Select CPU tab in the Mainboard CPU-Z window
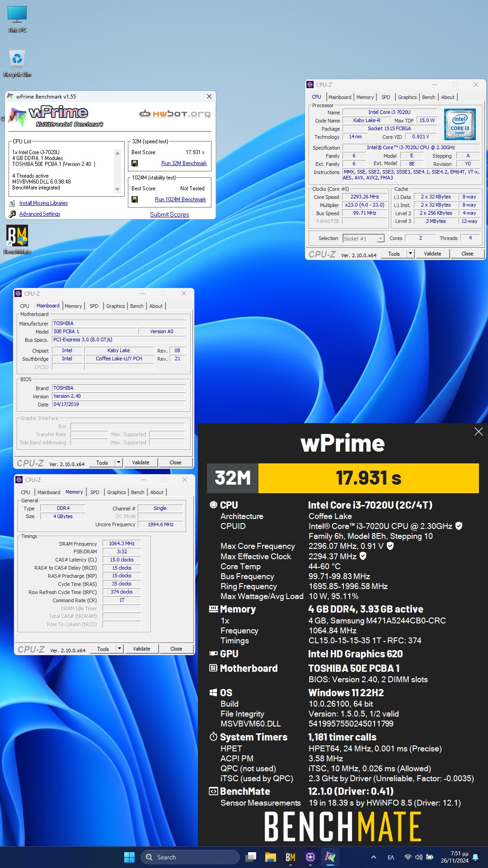 (x=25, y=306)
